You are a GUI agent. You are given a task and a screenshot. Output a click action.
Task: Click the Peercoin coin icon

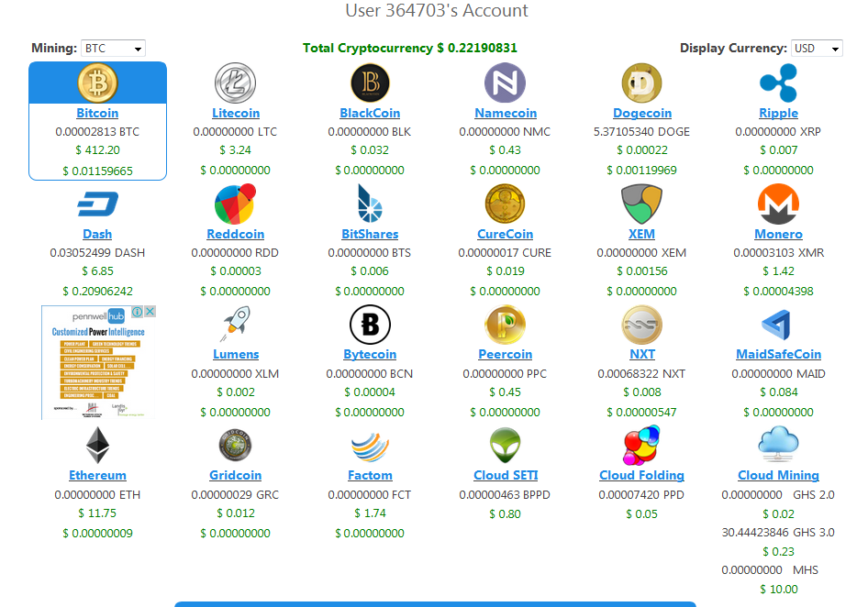click(x=505, y=325)
